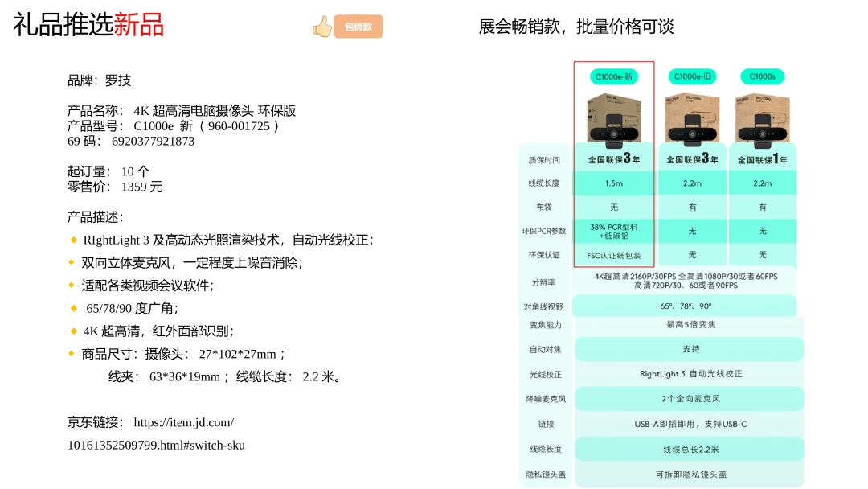Click the C1000s webcam product image

pyautogui.click(x=762, y=119)
